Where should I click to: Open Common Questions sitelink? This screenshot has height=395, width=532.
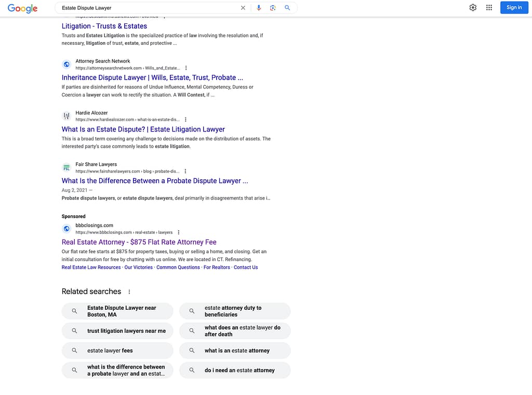178,268
